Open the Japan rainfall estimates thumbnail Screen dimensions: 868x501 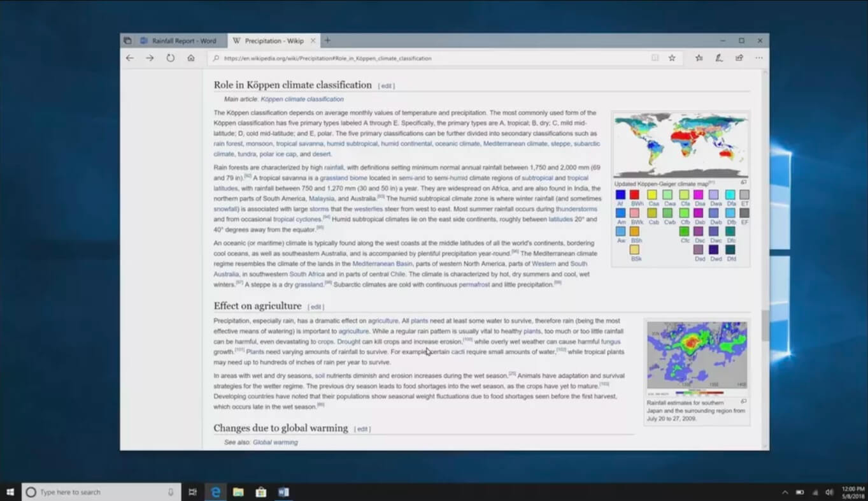[x=697, y=354]
